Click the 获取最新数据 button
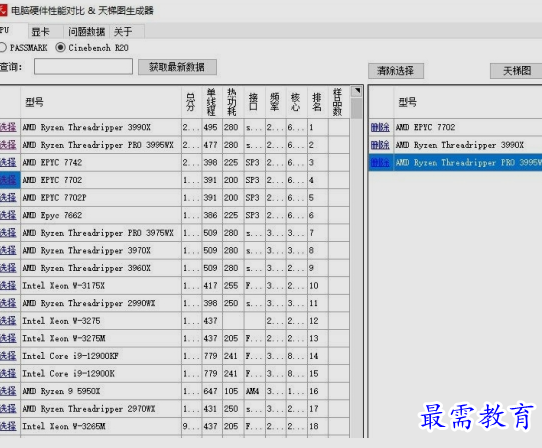The width and height of the screenshot is (542, 448). [177, 67]
